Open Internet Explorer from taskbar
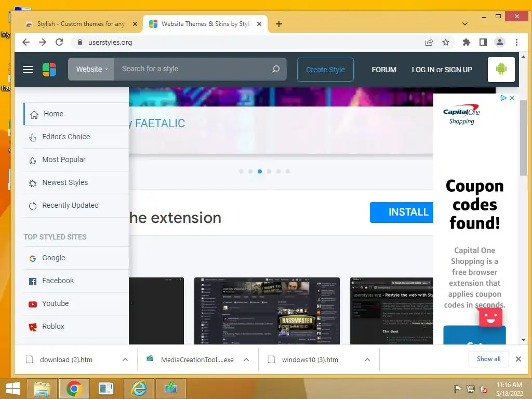 pos(138,389)
